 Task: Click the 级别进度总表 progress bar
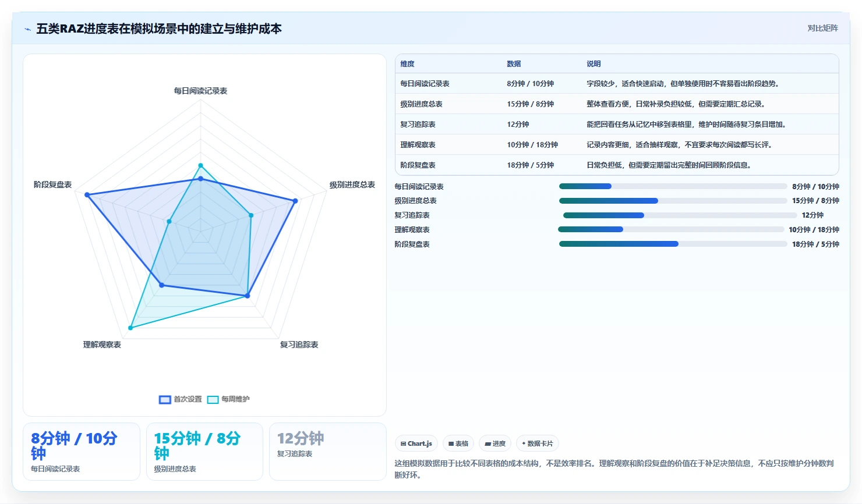coord(673,201)
